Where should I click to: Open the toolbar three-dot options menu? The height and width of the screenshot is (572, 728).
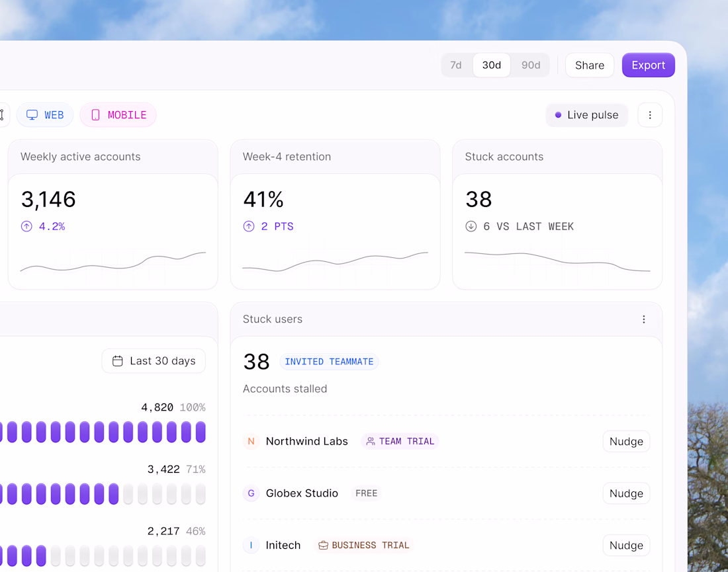(x=649, y=115)
